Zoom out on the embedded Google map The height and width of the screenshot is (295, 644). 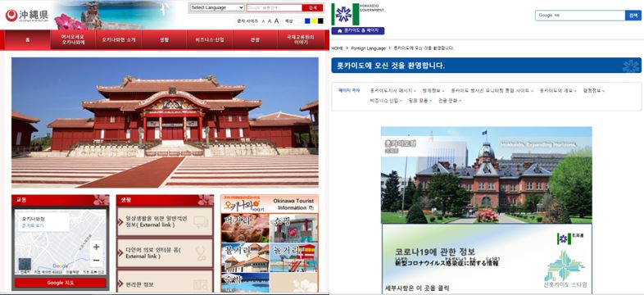click(97, 261)
